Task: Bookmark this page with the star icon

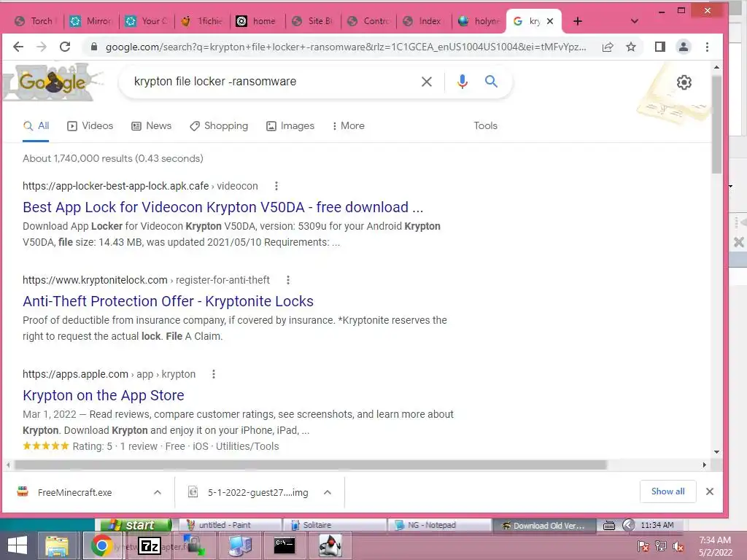Action: (x=631, y=47)
